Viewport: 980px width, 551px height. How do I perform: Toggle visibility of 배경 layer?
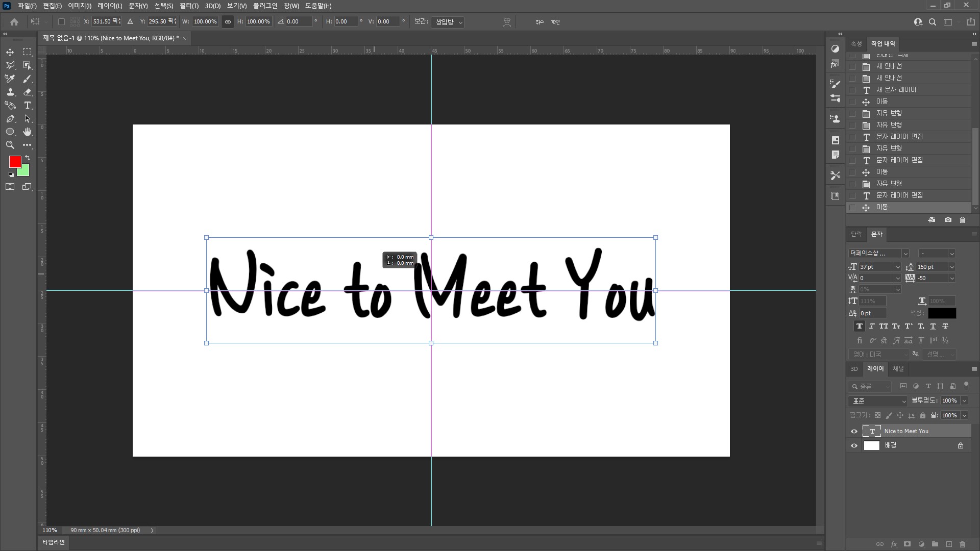click(x=854, y=446)
